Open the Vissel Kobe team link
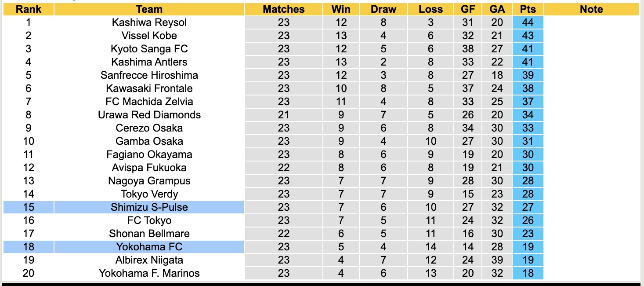Image resolution: width=644 pixels, height=286 pixels. coord(149,36)
